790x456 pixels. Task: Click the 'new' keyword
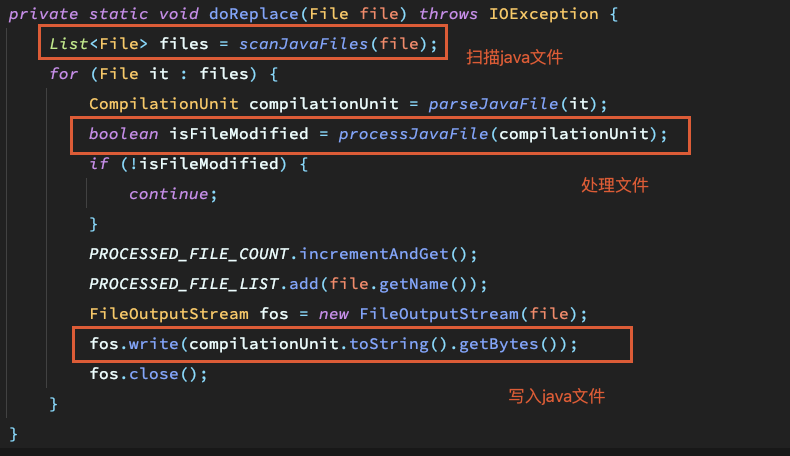pos(334,314)
